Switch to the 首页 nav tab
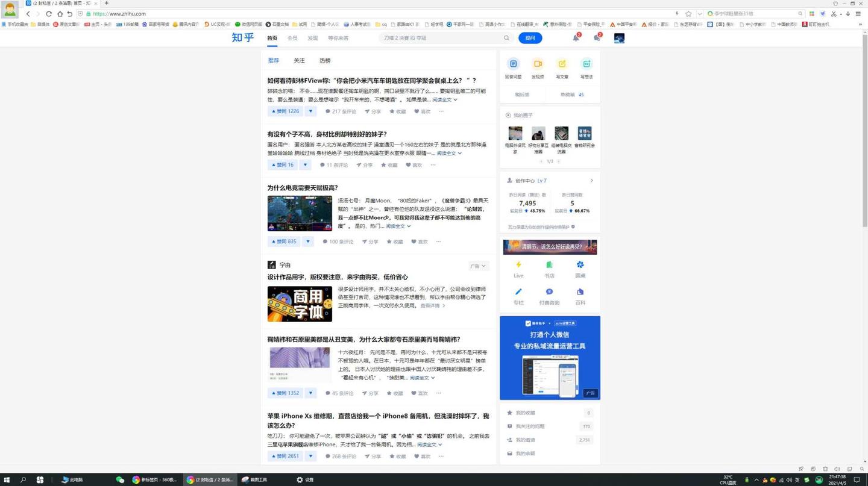This screenshot has width=868, height=486. coord(272,38)
